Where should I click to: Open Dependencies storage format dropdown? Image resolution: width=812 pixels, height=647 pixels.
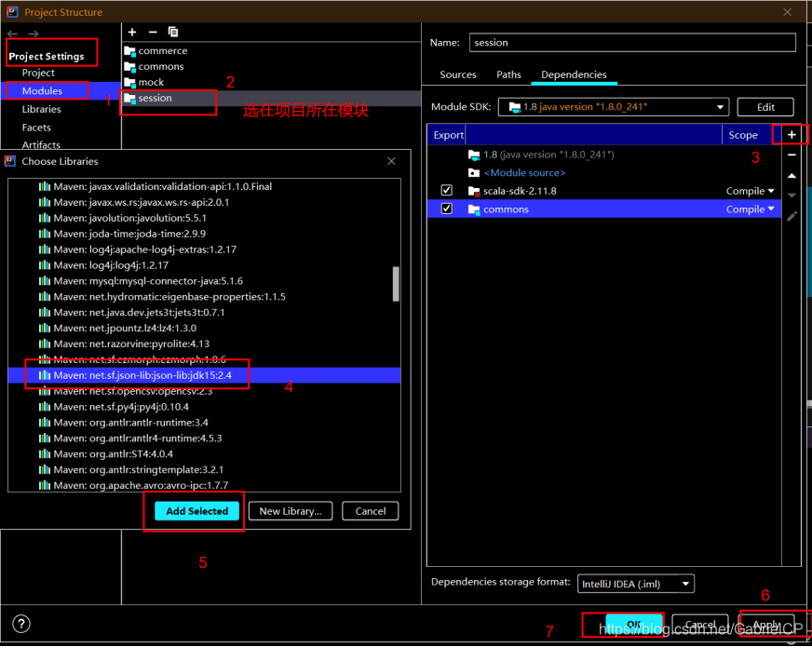pyautogui.click(x=635, y=584)
